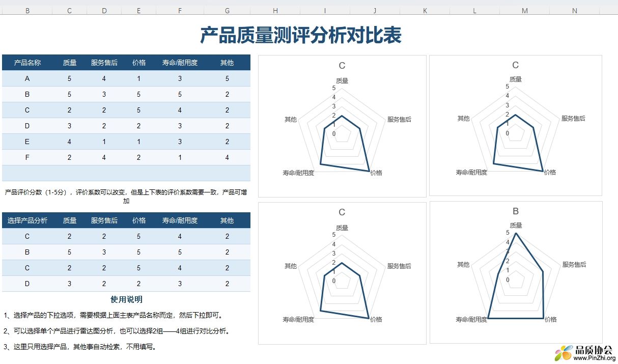Open first product selector cell under 选择产品分析
Image resolution: width=618 pixels, height=364 pixels.
(27, 236)
